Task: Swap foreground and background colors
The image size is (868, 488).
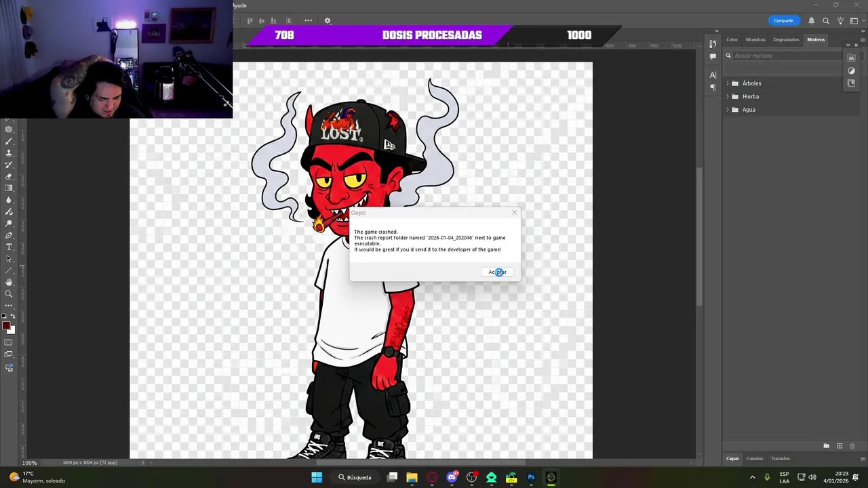Action: point(12,317)
